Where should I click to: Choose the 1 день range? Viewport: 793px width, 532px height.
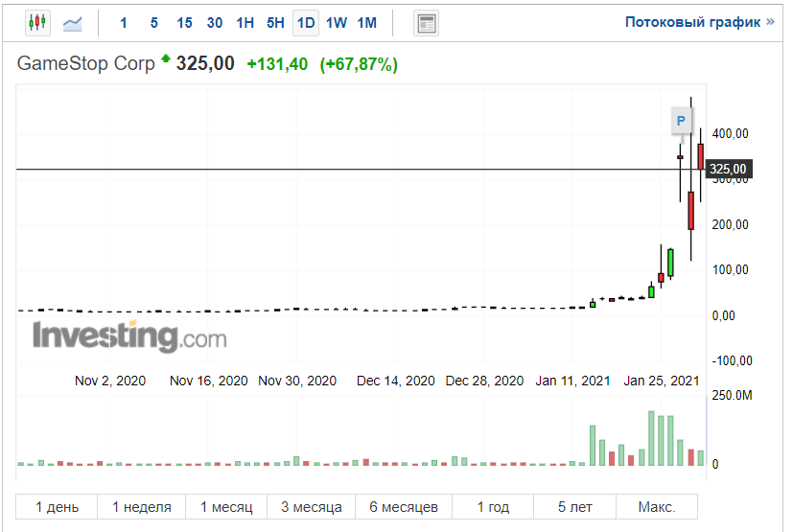coord(57,507)
